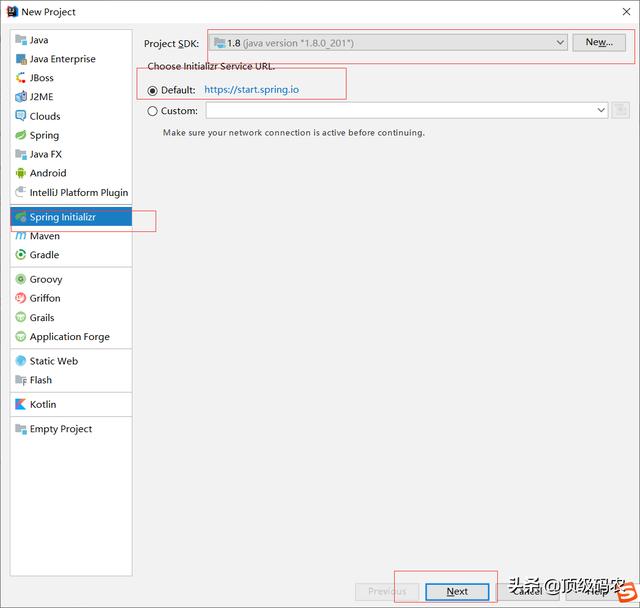The height and width of the screenshot is (608, 640).
Task: Select Java project type label
Action: click(39, 40)
